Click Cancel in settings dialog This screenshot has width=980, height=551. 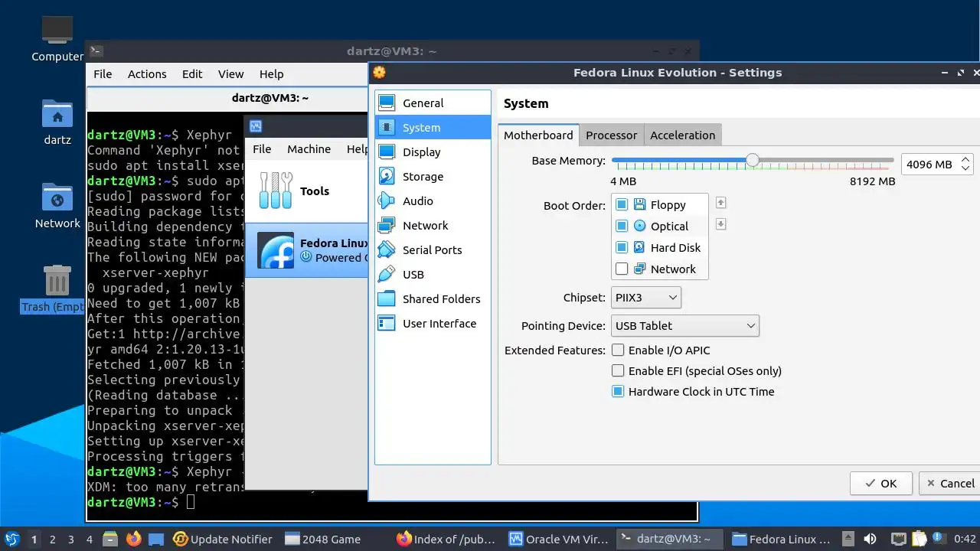coord(949,483)
